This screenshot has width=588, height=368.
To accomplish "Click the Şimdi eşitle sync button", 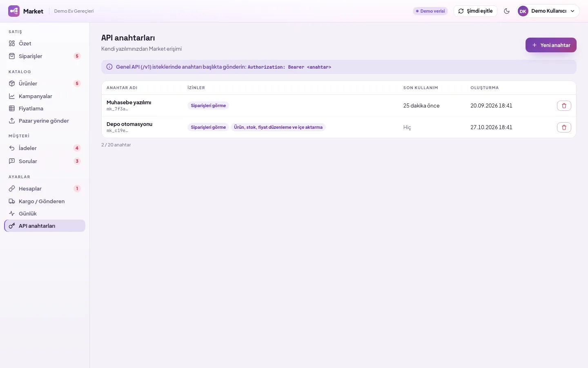I will coord(475,11).
